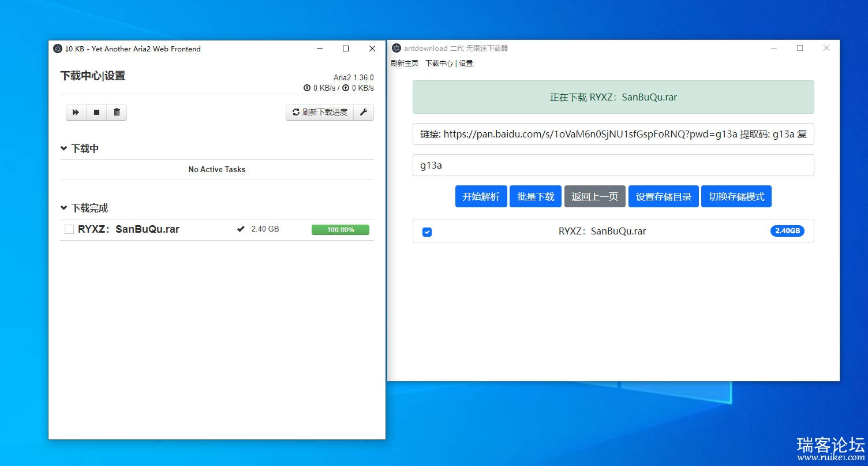Click the antdownload app icon in title bar
This screenshot has height=466, width=868.
396,48
